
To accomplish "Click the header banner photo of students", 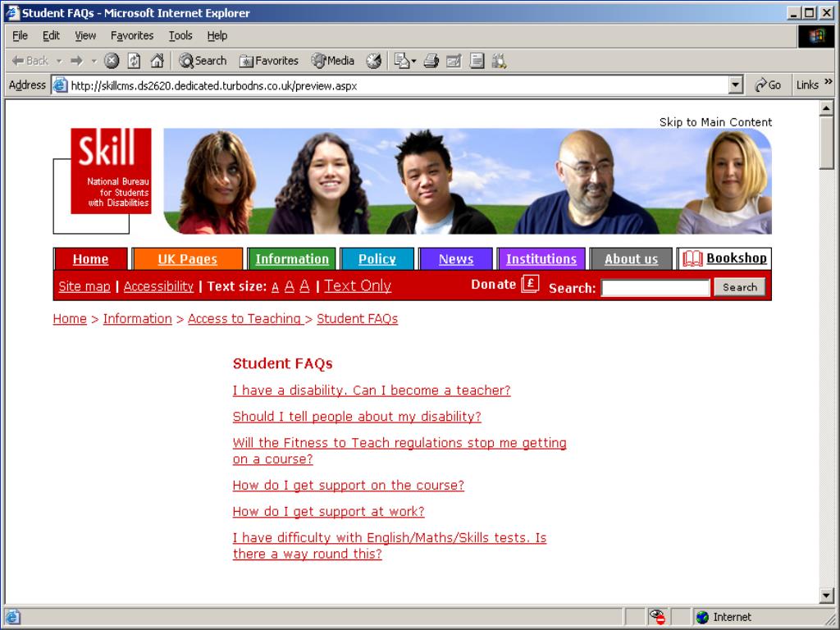I will click(468, 181).
